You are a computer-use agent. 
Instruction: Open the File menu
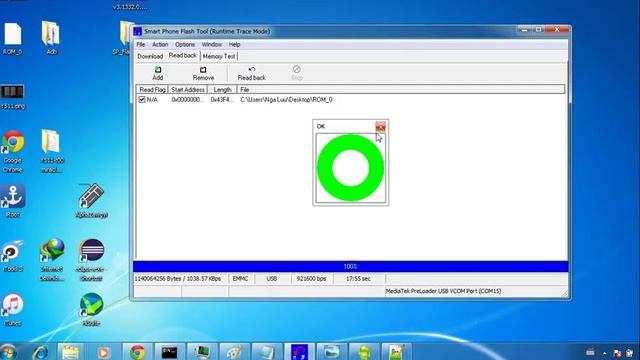coord(140,44)
